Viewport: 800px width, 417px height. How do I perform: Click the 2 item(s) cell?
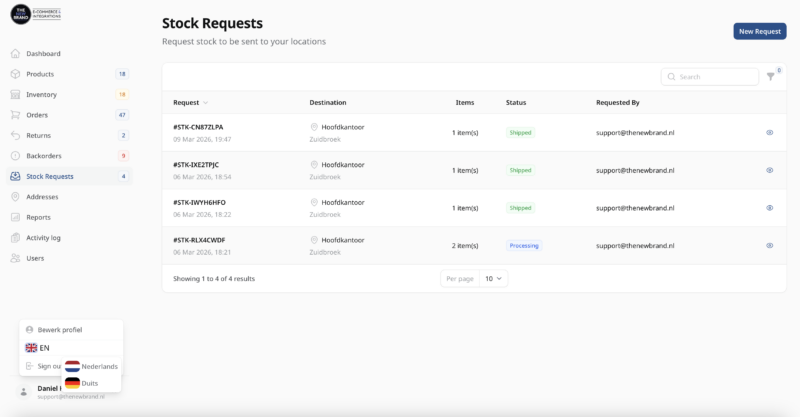pyautogui.click(x=465, y=246)
